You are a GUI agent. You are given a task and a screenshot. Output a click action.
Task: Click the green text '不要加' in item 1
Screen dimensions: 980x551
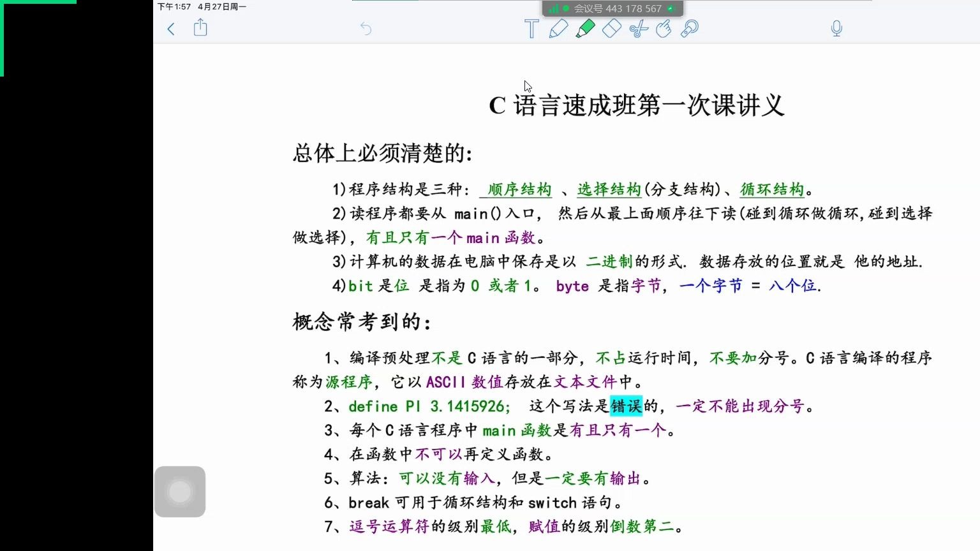tap(733, 358)
